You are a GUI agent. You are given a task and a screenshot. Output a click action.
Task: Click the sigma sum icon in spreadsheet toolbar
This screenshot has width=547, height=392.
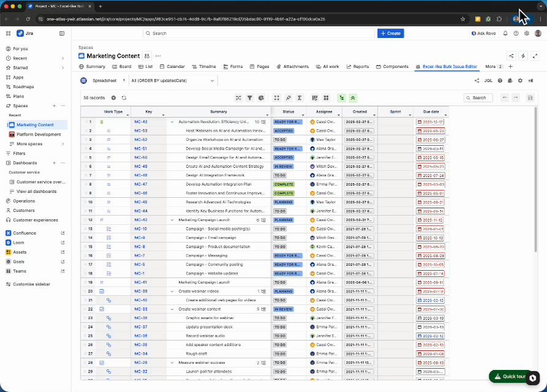coord(299,97)
